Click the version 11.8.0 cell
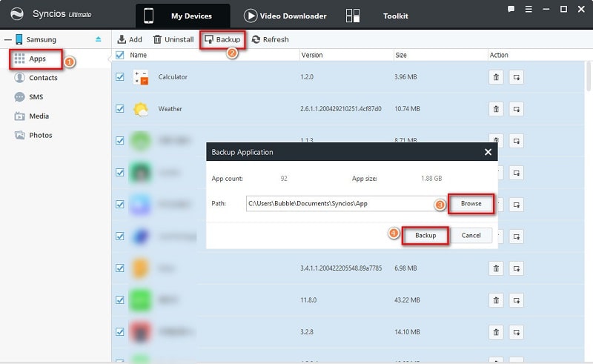The image size is (593, 364). (x=308, y=300)
